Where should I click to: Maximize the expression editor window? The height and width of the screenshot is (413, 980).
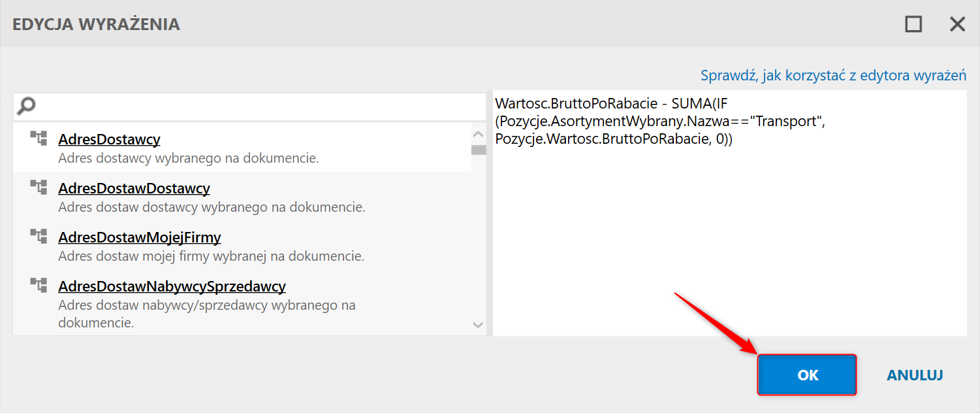pos(913,24)
